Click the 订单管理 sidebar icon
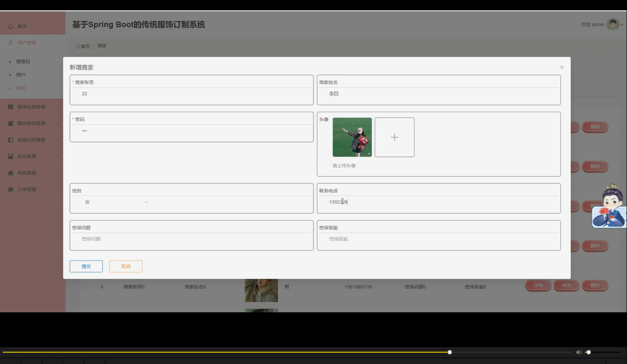This screenshot has width=627, height=364. [x=11, y=189]
